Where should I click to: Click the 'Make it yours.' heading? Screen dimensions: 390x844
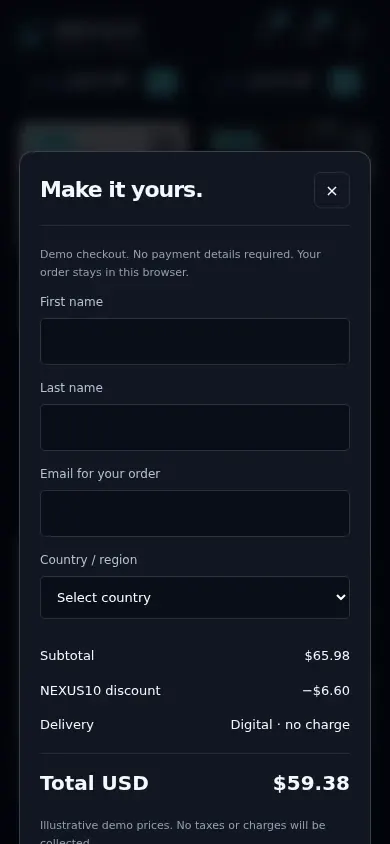pyautogui.click(x=122, y=190)
